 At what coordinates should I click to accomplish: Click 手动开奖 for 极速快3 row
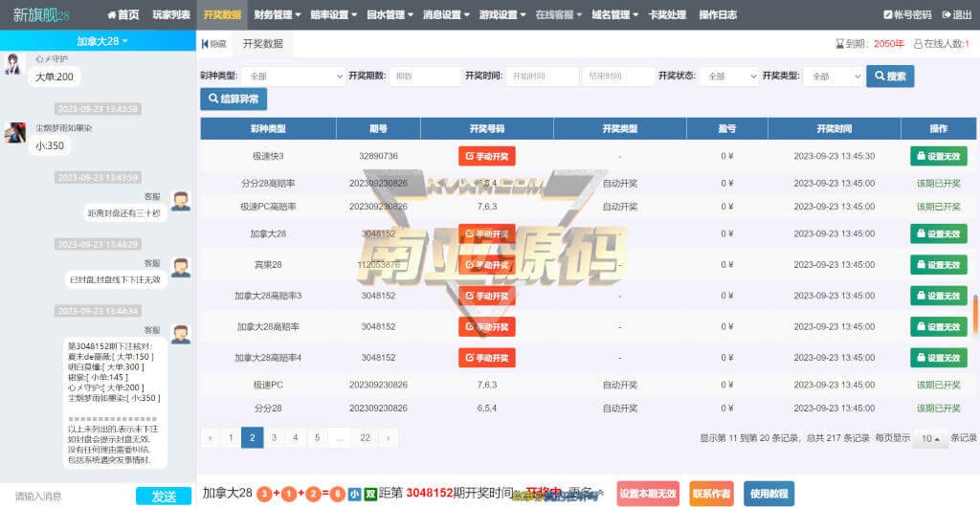pyautogui.click(x=486, y=156)
